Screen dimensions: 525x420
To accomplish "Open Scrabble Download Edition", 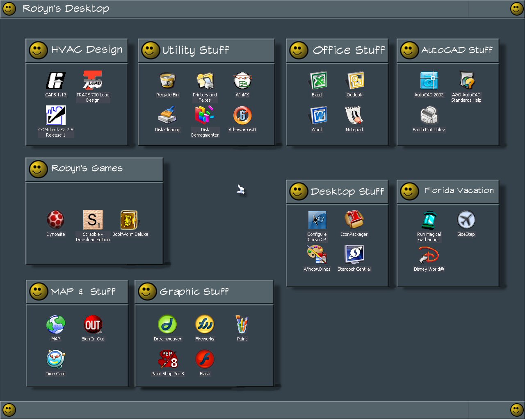I will tap(93, 220).
